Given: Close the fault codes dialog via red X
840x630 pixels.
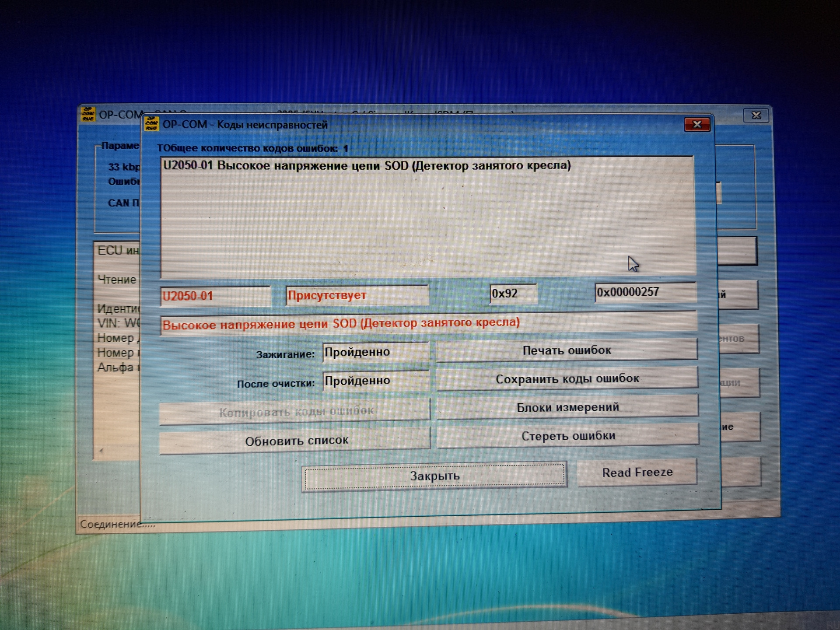Looking at the screenshot, I should click(696, 125).
